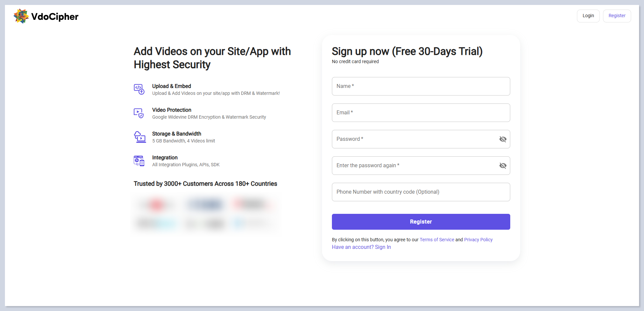
Task: Toggle visibility of the Password field
Action: [x=503, y=139]
